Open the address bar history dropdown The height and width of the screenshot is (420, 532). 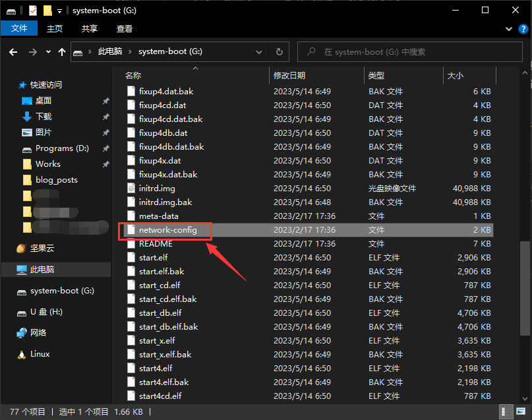tap(261, 51)
